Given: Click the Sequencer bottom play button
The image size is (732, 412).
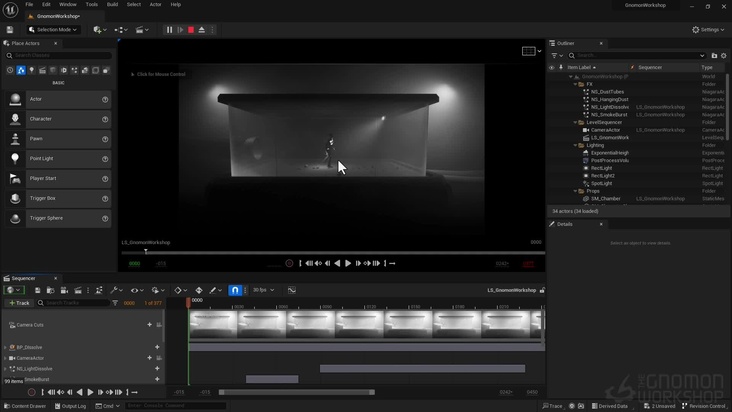Looking at the screenshot, I should (90, 392).
